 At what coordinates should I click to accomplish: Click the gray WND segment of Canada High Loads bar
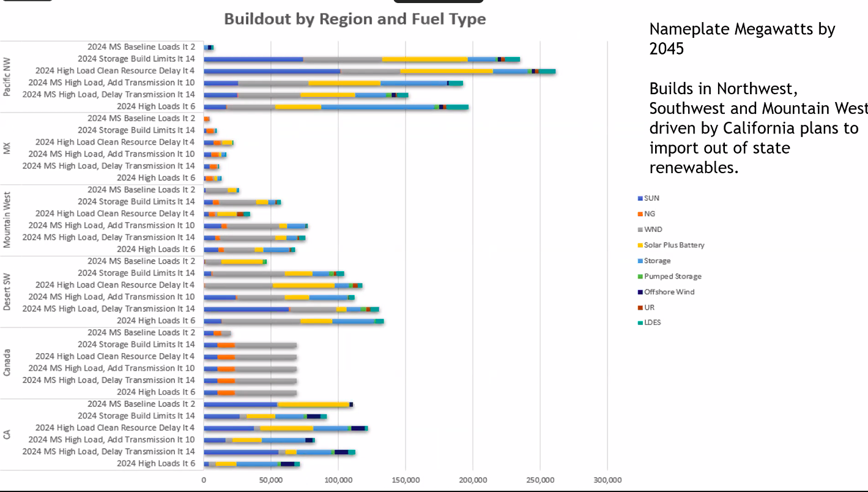pos(265,392)
